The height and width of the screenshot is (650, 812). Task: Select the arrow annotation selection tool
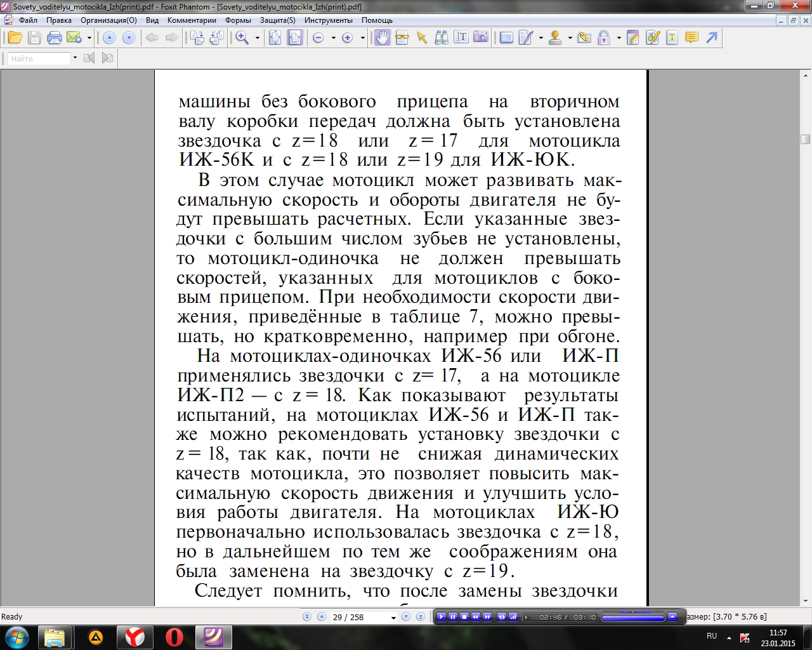pos(422,38)
